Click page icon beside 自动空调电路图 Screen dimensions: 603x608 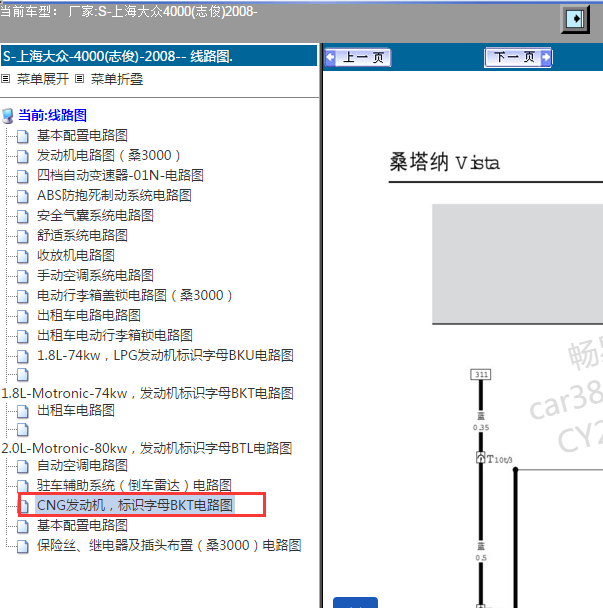(22, 466)
